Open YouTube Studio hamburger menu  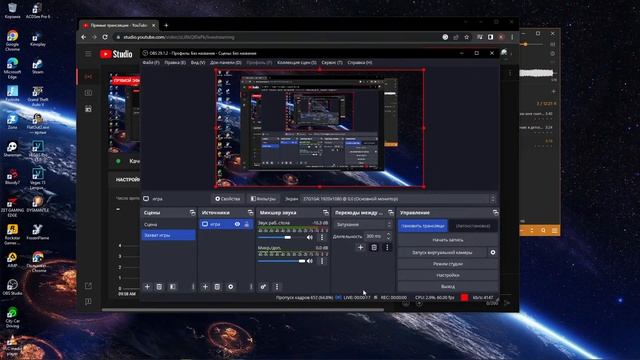[x=88, y=53]
